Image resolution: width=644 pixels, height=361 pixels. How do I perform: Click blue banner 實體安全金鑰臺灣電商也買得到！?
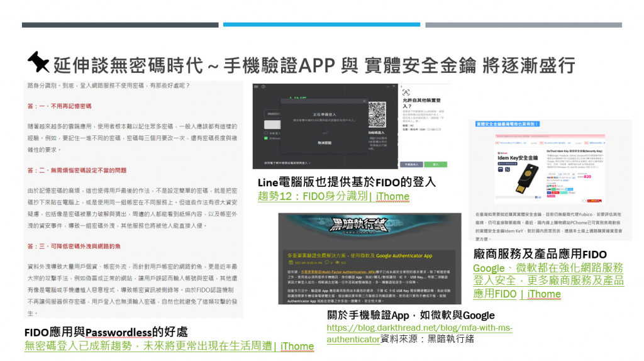(508, 124)
